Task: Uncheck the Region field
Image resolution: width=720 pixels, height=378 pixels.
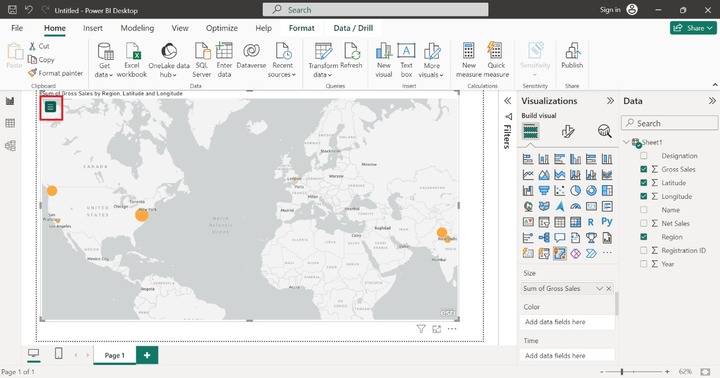Action: coord(644,237)
